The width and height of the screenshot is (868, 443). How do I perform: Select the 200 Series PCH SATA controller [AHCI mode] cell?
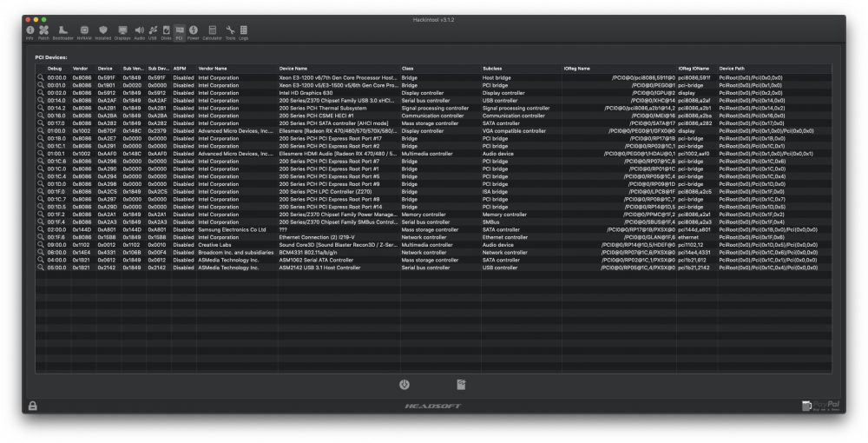pos(333,123)
